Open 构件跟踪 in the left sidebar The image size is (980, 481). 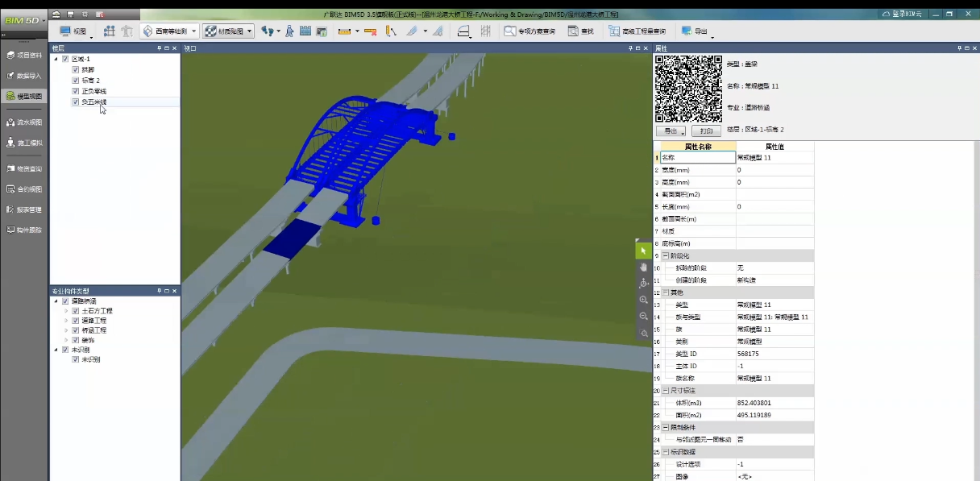(x=24, y=230)
